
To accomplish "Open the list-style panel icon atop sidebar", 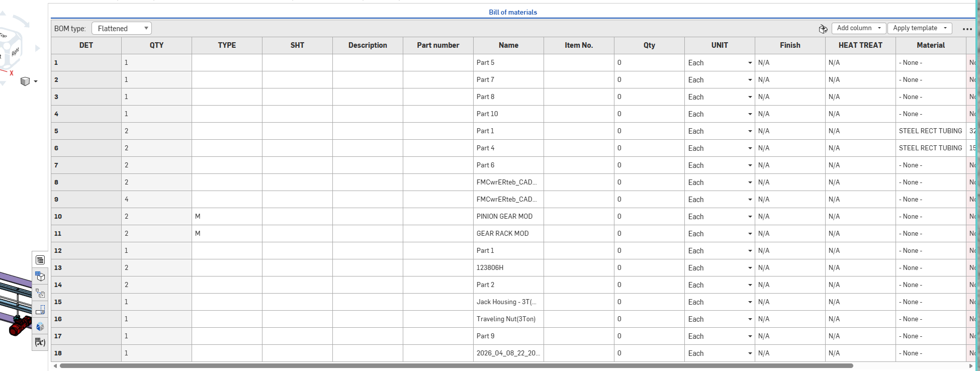I will [x=40, y=260].
